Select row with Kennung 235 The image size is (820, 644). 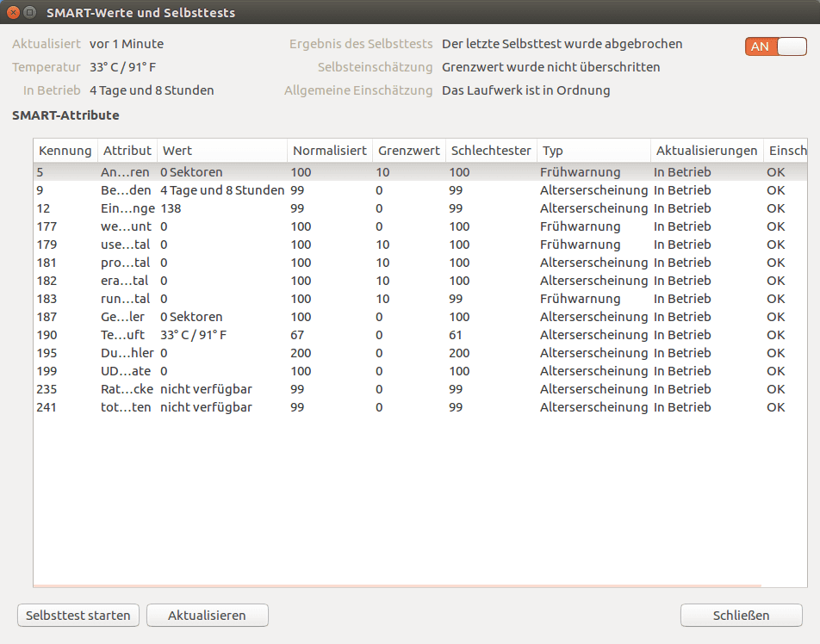(x=420, y=389)
